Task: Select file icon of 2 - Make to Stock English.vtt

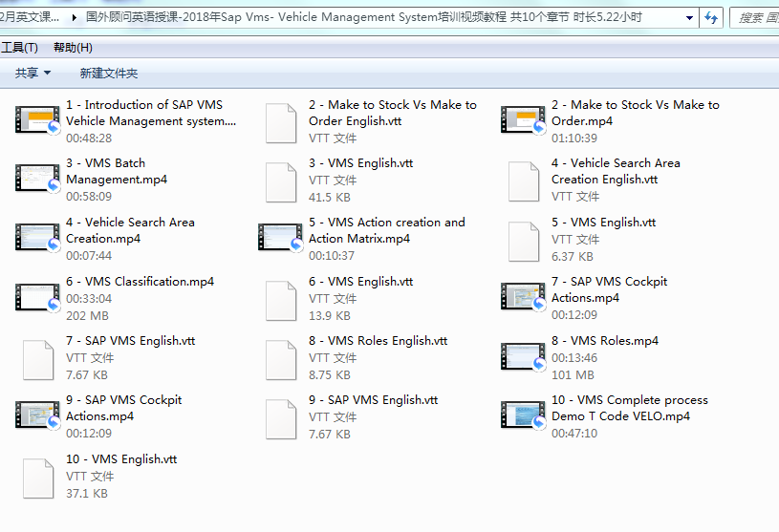Action: pyautogui.click(x=281, y=123)
